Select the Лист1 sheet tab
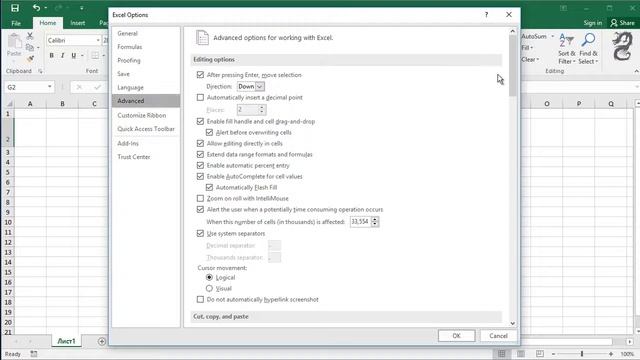 pyautogui.click(x=66, y=341)
